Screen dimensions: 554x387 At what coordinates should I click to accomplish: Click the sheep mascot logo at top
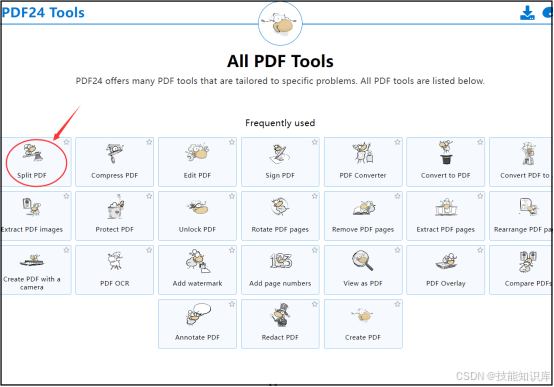click(280, 23)
